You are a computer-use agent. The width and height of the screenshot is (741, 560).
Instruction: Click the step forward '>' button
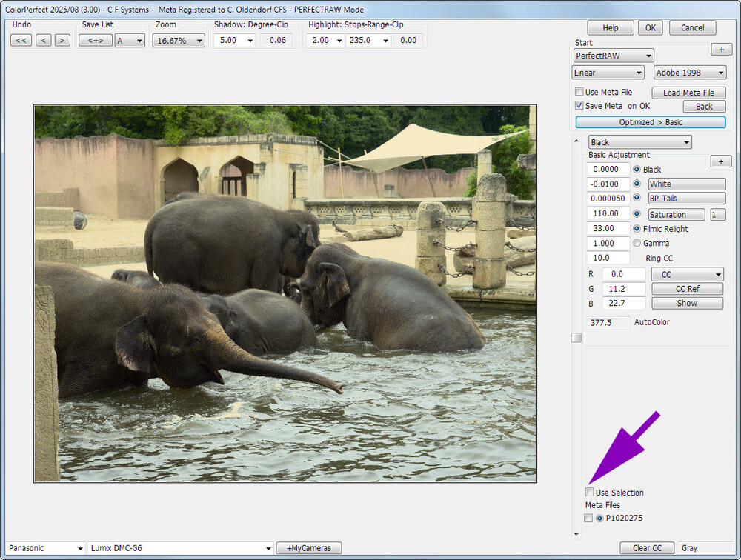62,40
